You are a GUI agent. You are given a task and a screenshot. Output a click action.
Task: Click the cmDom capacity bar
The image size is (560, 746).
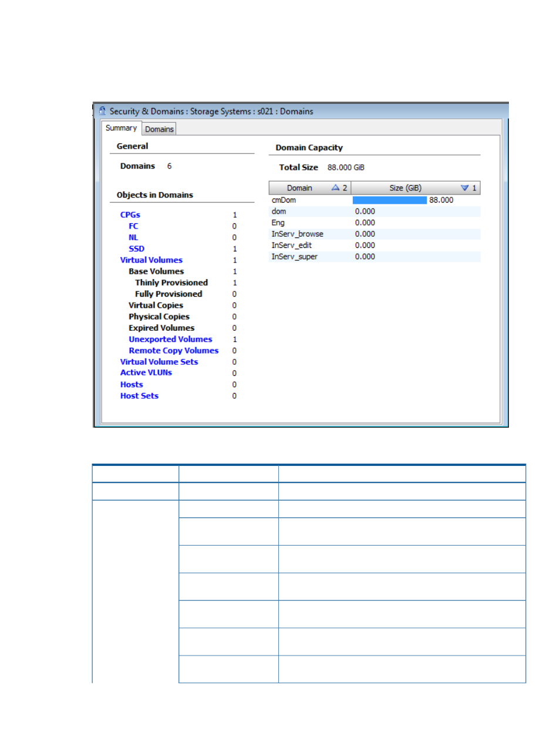click(390, 200)
